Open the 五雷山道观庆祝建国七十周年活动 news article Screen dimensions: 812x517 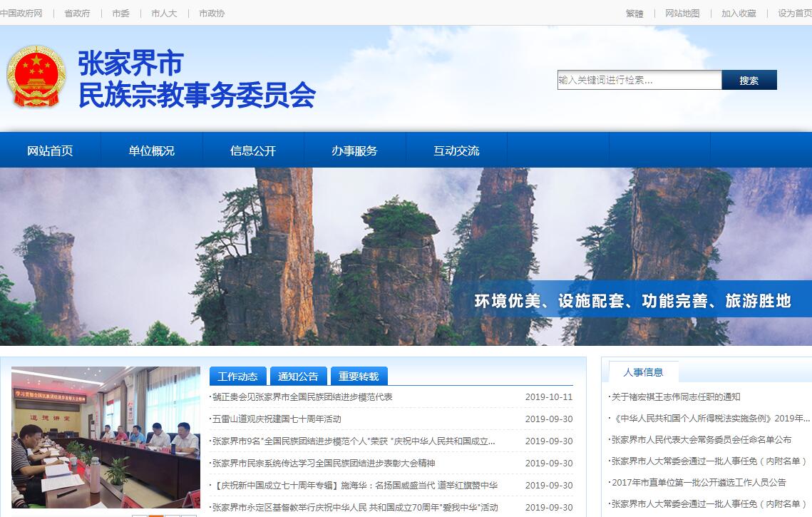pyautogui.click(x=277, y=419)
